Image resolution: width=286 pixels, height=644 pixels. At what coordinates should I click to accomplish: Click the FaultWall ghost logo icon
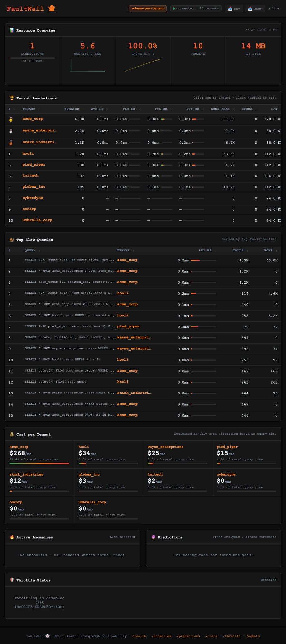click(x=52, y=8)
